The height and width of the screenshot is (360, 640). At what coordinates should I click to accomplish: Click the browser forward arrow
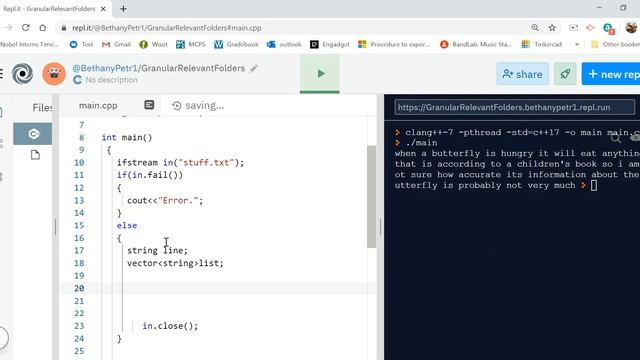[8, 28]
